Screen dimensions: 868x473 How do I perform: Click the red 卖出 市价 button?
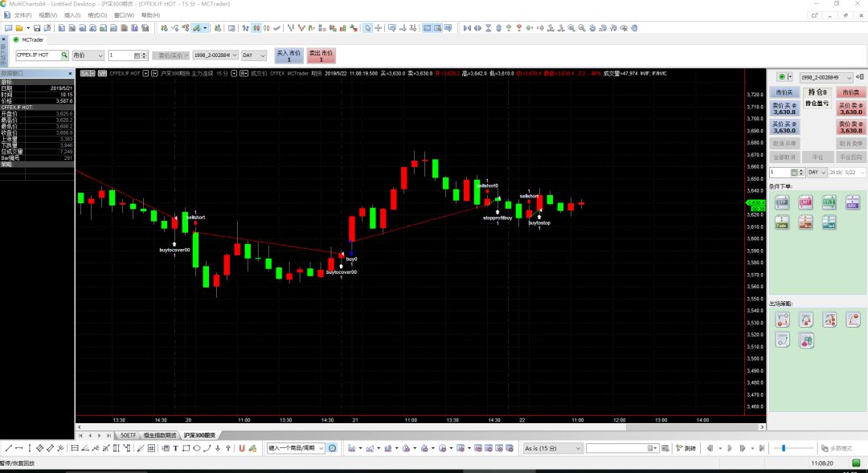(x=321, y=56)
